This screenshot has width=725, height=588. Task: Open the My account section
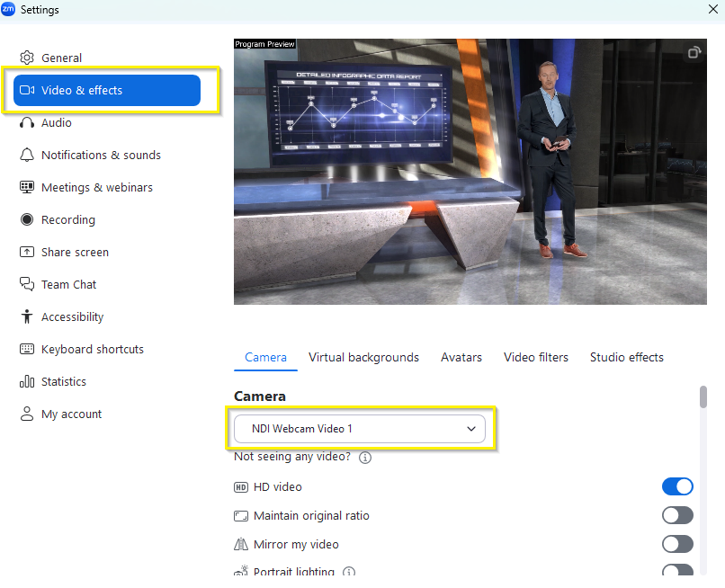click(71, 414)
